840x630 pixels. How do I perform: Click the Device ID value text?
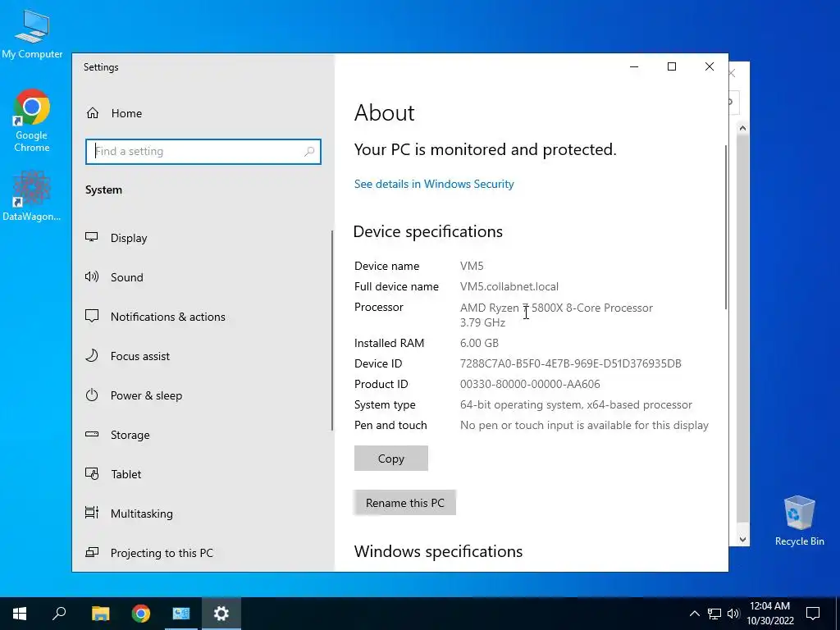(571, 363)
